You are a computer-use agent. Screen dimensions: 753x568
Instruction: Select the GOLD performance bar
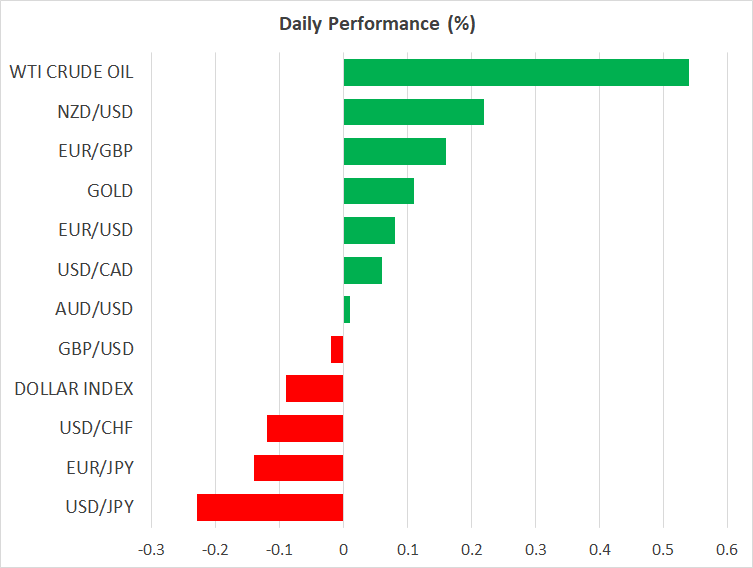[x=378, y=190]
